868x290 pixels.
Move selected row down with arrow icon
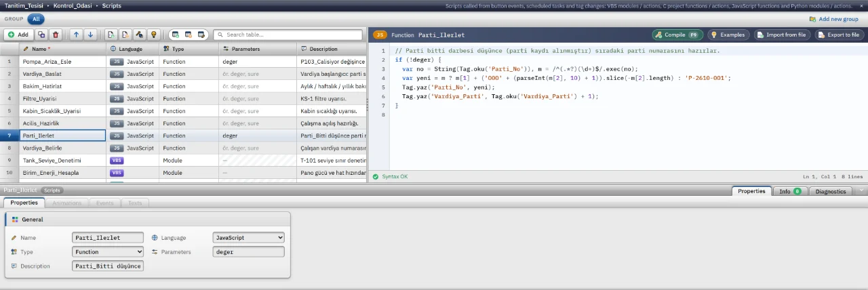coord(90,34)
